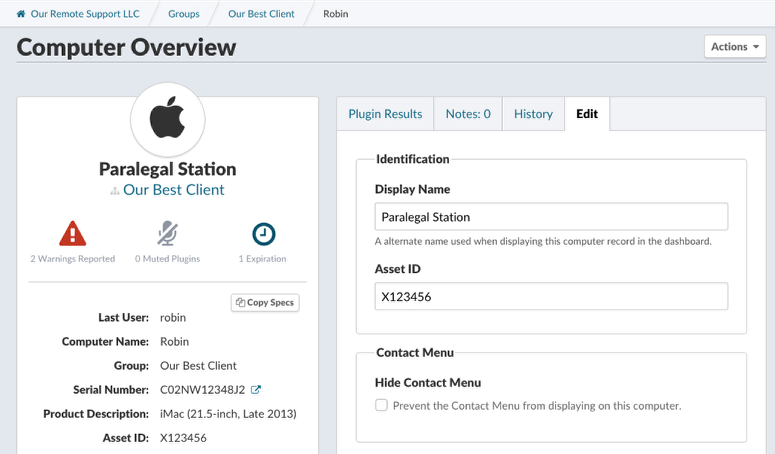Viewport: 775px width, 454px height.
Task: Click the muted microphone plugins icon
Action: 168,233
